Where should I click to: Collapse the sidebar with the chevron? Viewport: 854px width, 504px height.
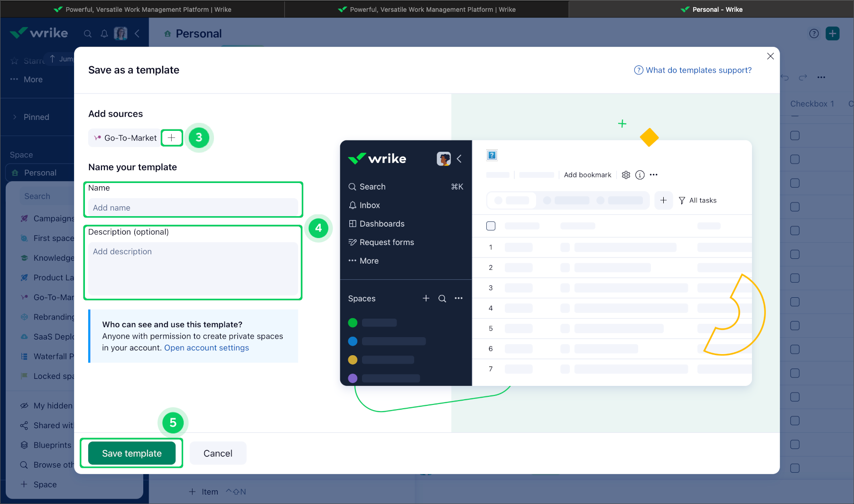pyautogui.click(x=137, y=34)
